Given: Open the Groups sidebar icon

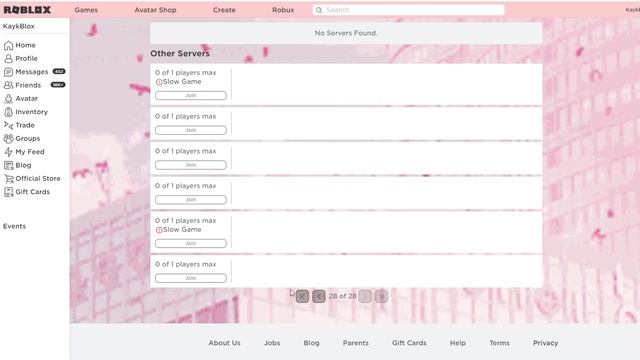Looking at the screenshot, I should (x=8, y=139).
